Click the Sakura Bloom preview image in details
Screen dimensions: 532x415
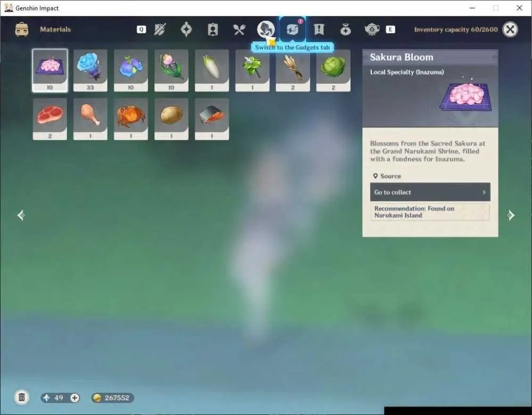click(466, 95)
